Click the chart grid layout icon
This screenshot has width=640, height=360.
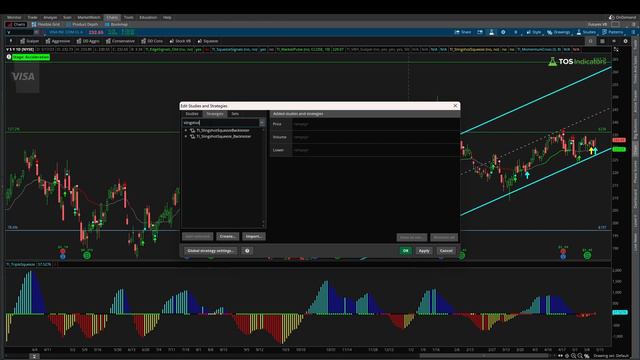[x=602, y=41]
